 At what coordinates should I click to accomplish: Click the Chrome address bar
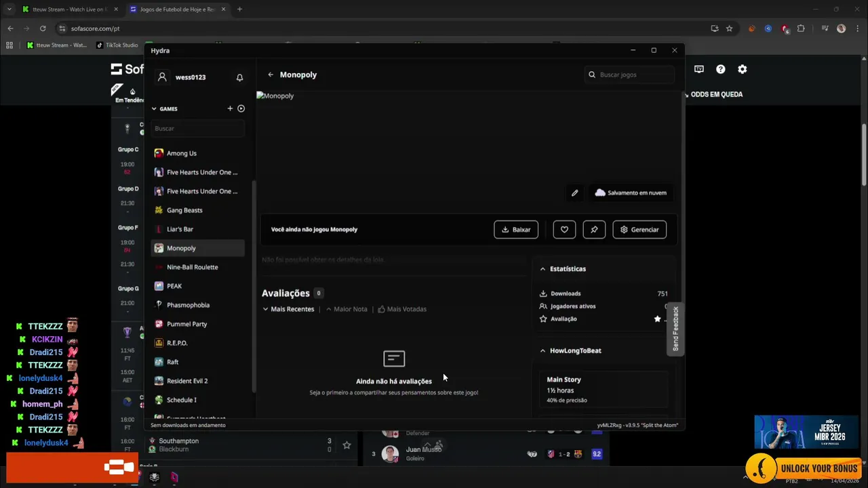[380, 28]
